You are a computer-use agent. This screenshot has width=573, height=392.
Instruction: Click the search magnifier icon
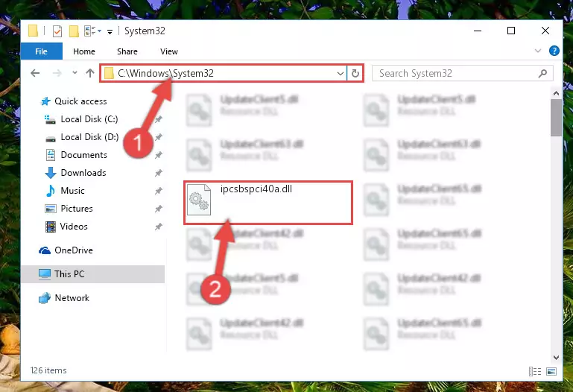(x=543, y=74)
